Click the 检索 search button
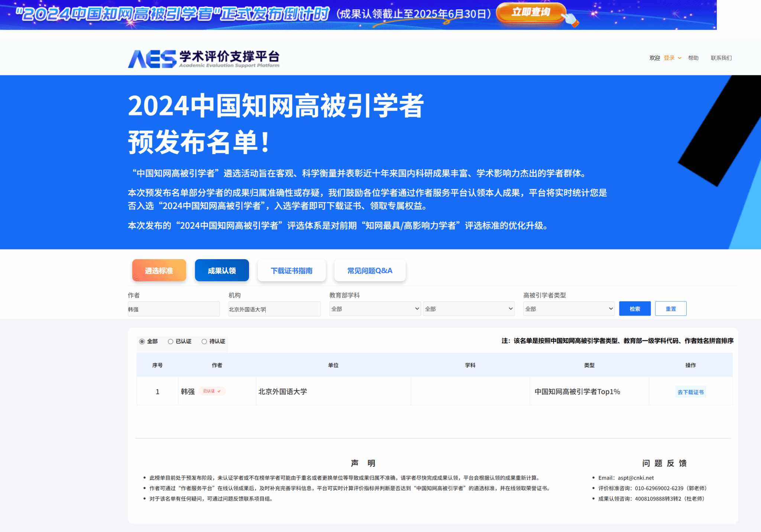This screenshot has width=761, height=532. pos(635,309)
